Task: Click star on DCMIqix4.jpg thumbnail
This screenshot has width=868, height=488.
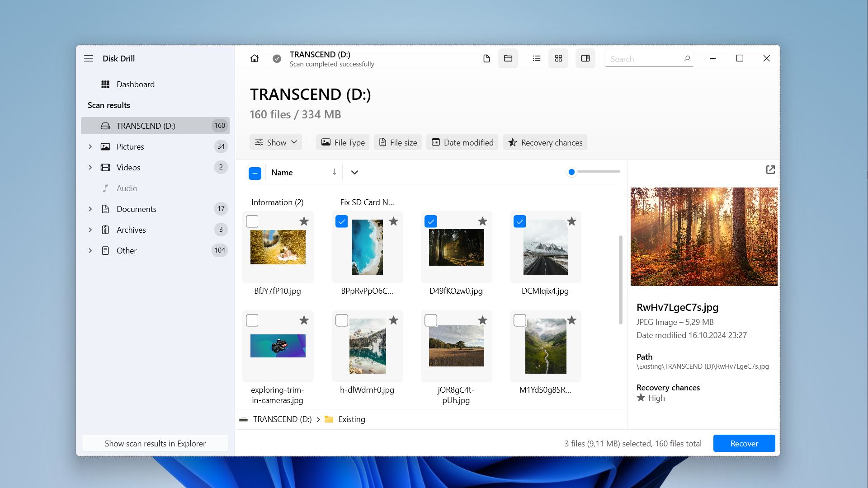Action: click(571, 221)
